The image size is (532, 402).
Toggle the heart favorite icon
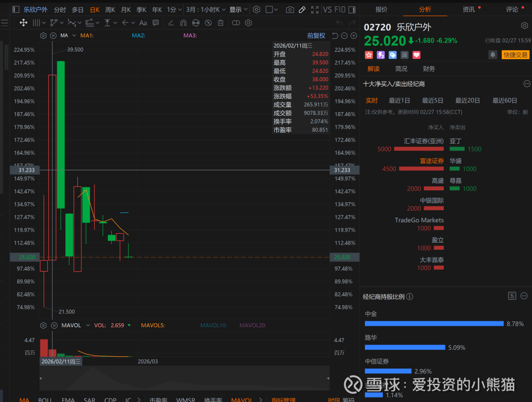[416, 55]
